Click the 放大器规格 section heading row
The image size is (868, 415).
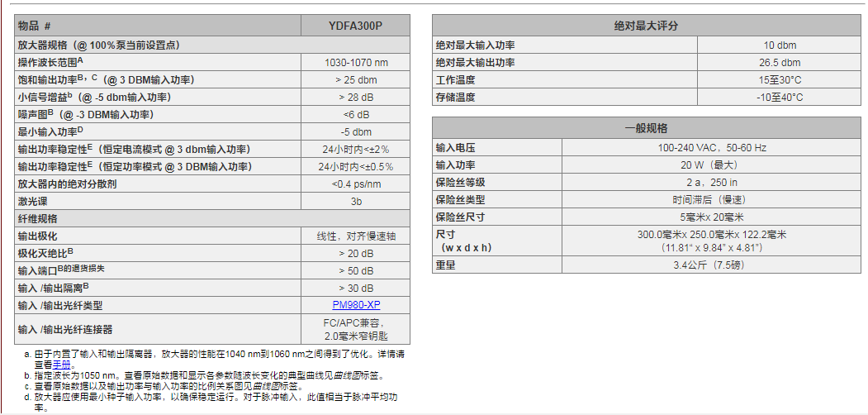[x=99, y=45]
